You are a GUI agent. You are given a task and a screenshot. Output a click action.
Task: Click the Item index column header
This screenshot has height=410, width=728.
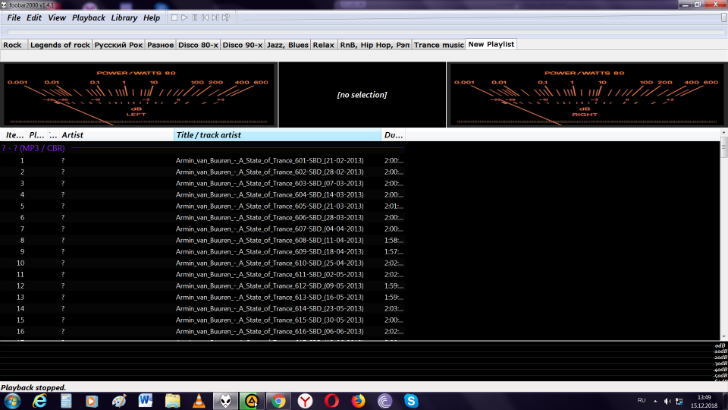point(14,135)
